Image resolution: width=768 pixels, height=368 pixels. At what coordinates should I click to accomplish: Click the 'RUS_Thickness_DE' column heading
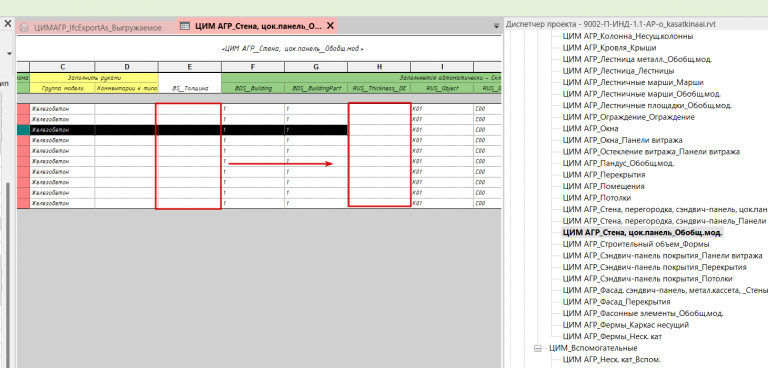pos(379,88)
